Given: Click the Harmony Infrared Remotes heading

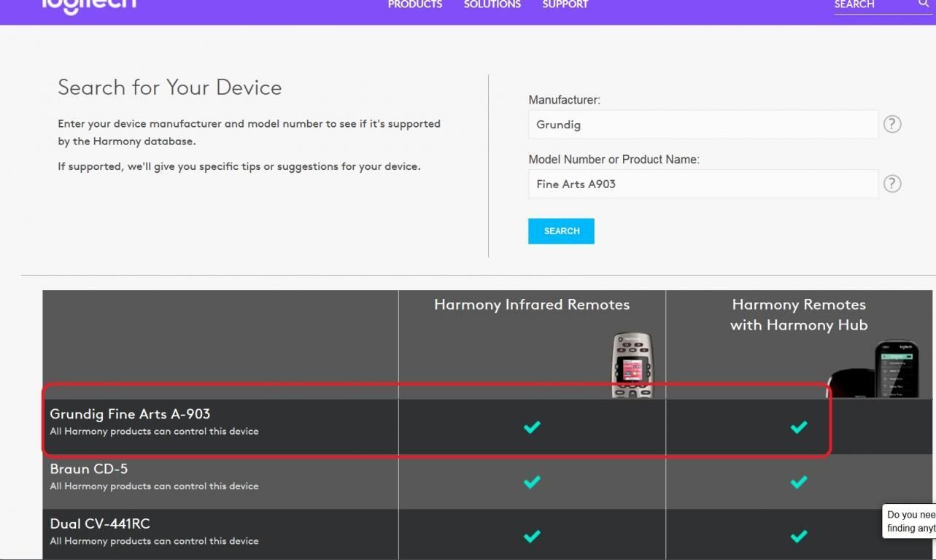Looking at the screenshot, I should point(532,305).
